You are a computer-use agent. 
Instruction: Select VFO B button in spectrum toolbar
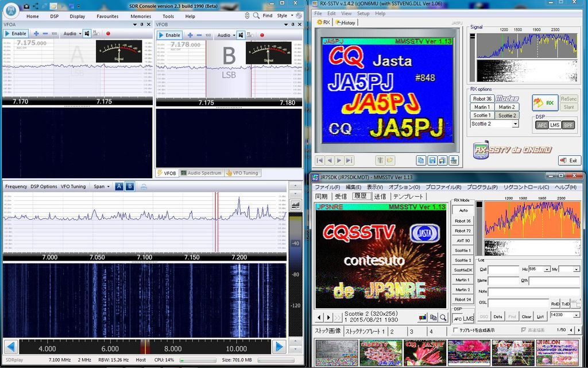130,186
